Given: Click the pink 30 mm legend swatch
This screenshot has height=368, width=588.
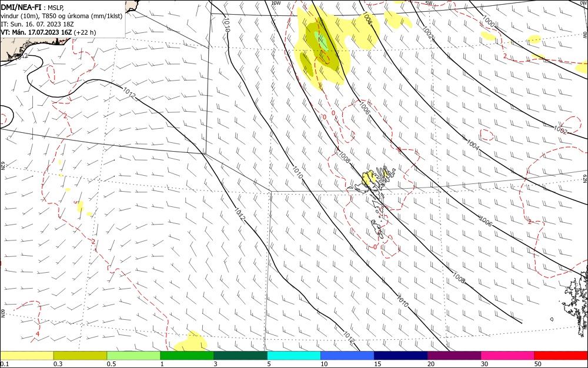Looking at the screenshot, I should tap(508, 356).
